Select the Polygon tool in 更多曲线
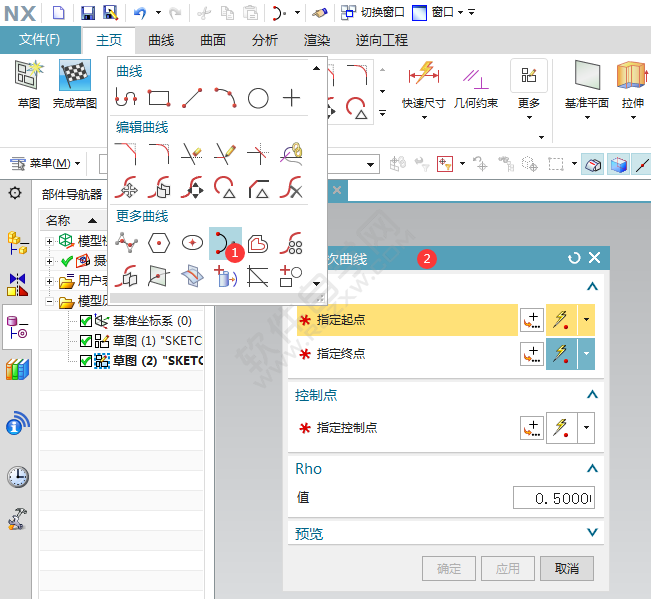The width and height of the screenshot is (651, 599). tap(159, 243)
